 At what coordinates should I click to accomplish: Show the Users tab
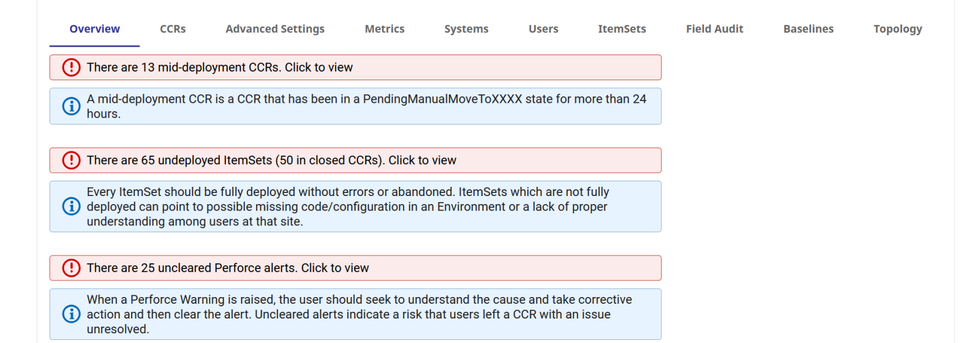tap(543, 29)
